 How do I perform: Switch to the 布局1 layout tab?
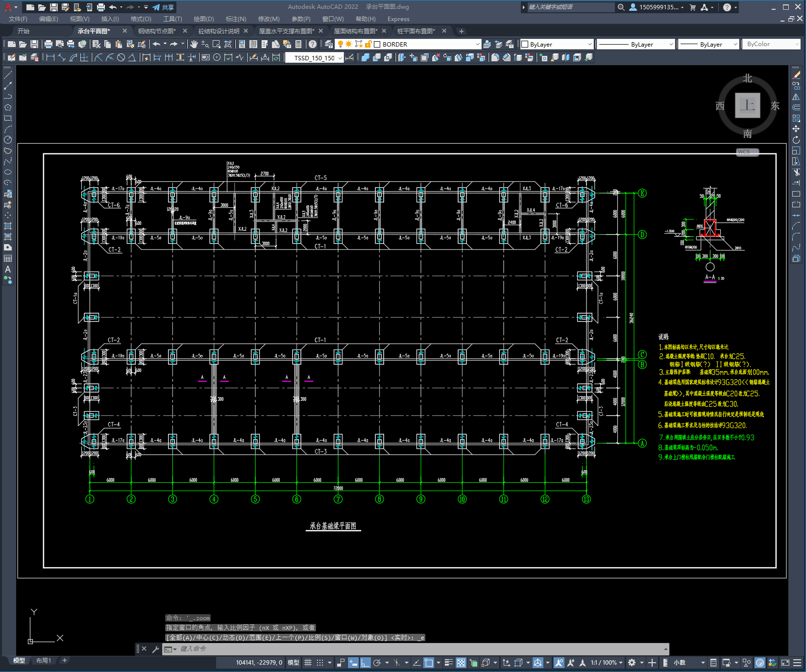pos(44,661)
